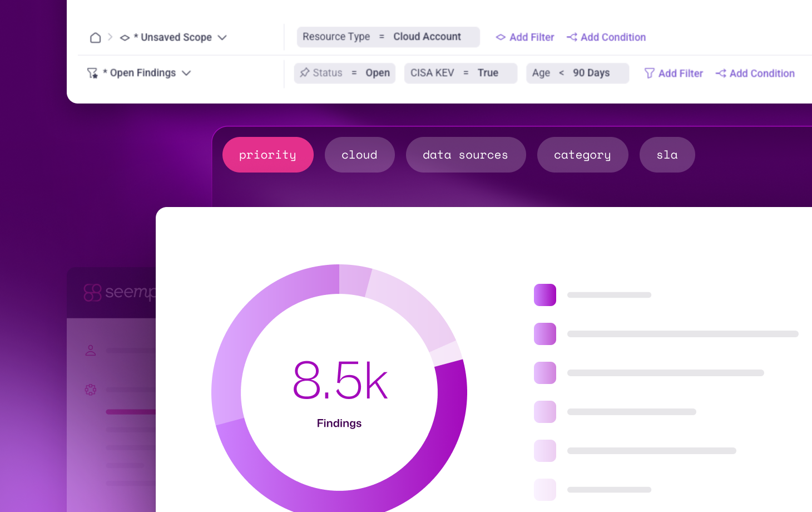The image size is (812, 512).
Task: Click Add Filter in the scope row
Action: (x=525, y=37)
